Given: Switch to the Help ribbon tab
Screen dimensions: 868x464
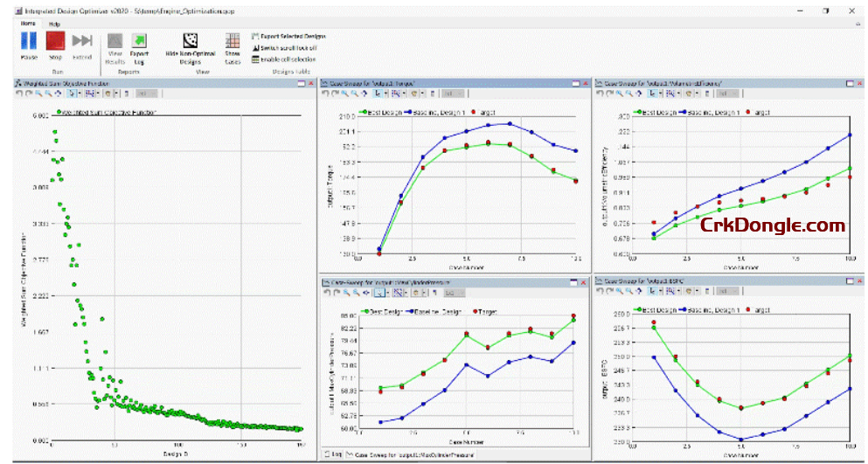Looking at the screenshot, I should point(54,24).
